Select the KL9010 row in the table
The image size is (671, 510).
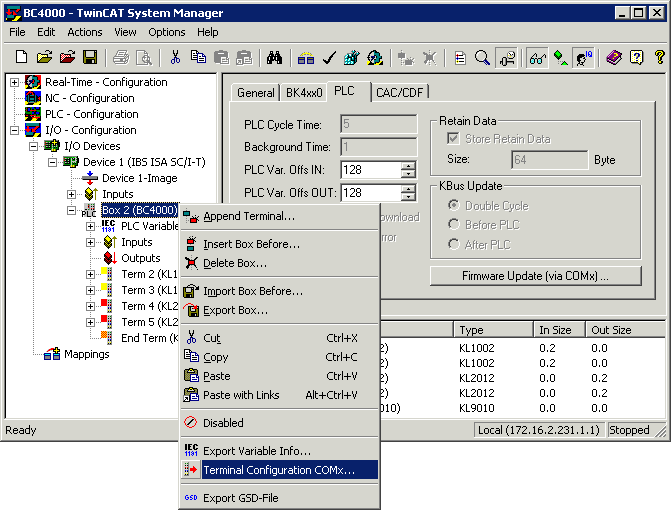click(522, 408)
